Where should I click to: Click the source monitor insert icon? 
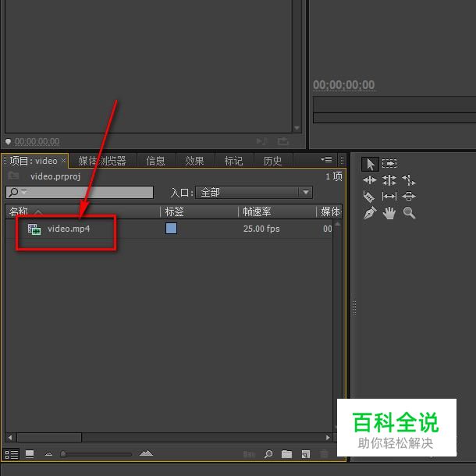pyautogui.click(x=261, y=141)
